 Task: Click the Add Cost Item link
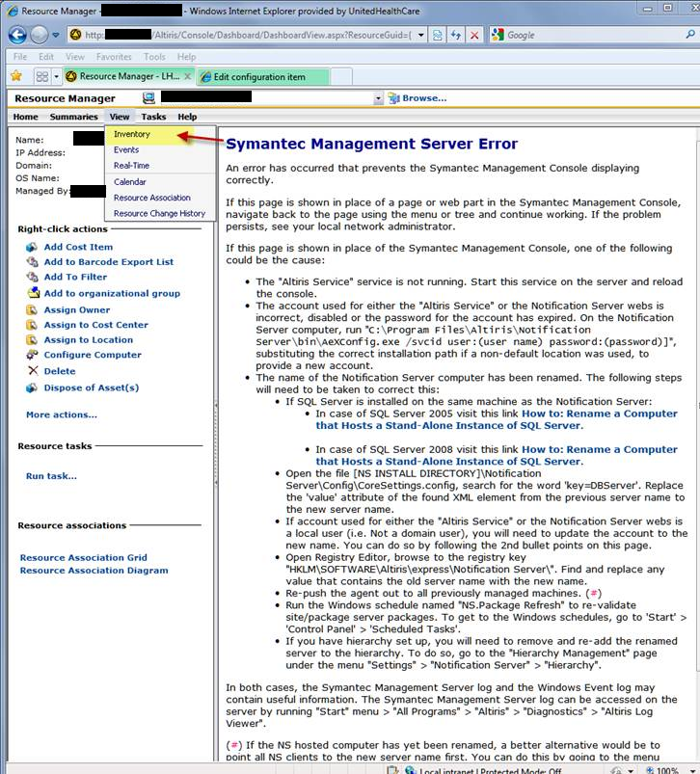(78, 247)
